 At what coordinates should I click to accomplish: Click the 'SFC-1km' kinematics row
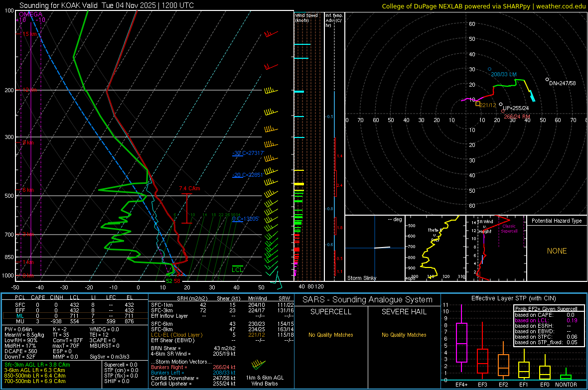click(222, 305)
